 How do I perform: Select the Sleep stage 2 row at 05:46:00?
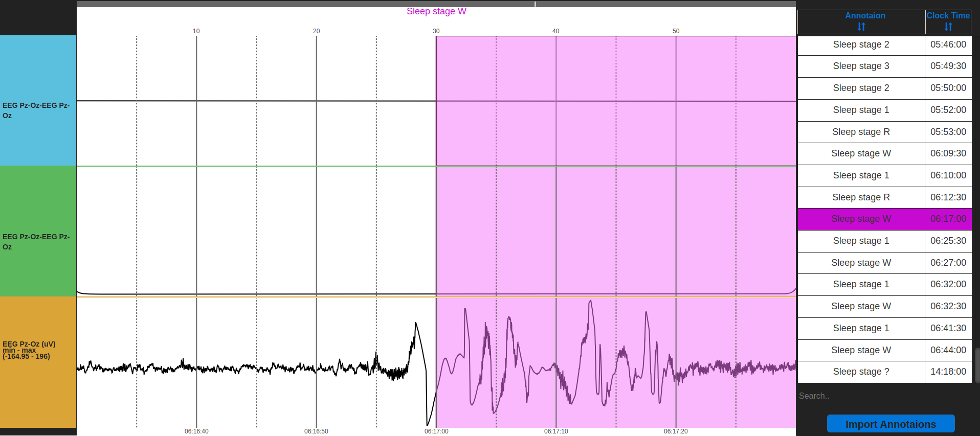[x=884, y=44]
